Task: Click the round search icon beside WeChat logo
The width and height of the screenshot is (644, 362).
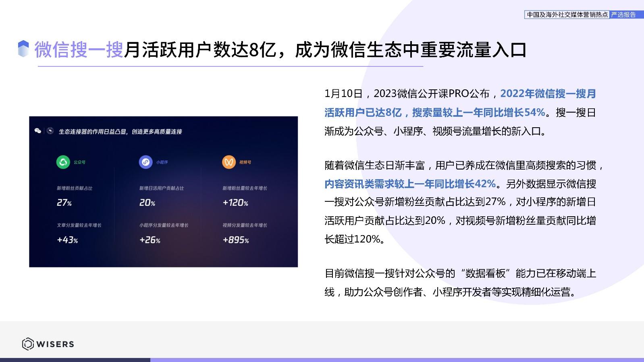Action: (50, 131)
